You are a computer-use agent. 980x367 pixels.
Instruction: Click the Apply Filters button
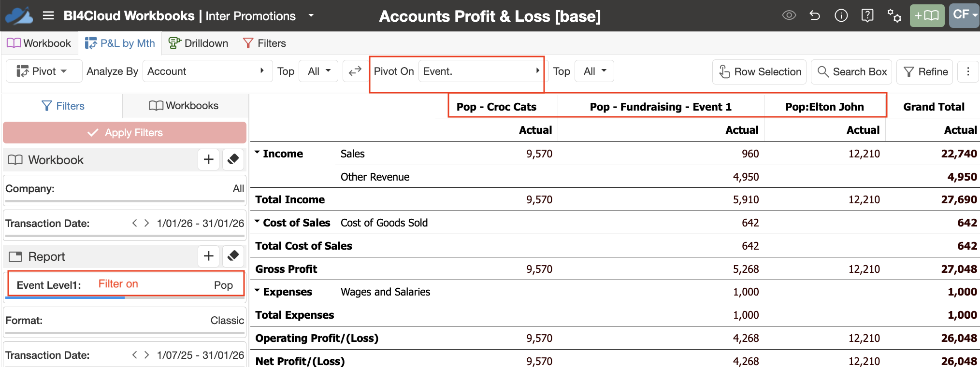(x=125, y=132)
